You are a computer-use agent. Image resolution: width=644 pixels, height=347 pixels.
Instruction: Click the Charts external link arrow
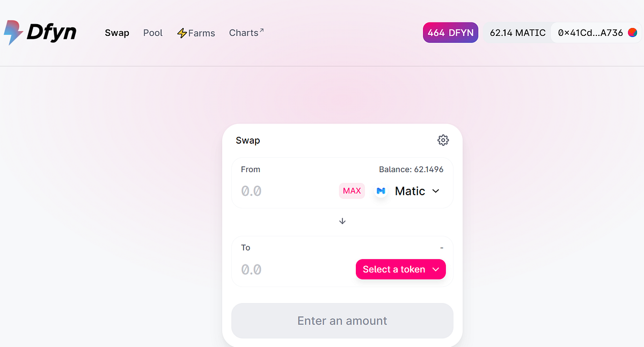(x=262, y=31)
